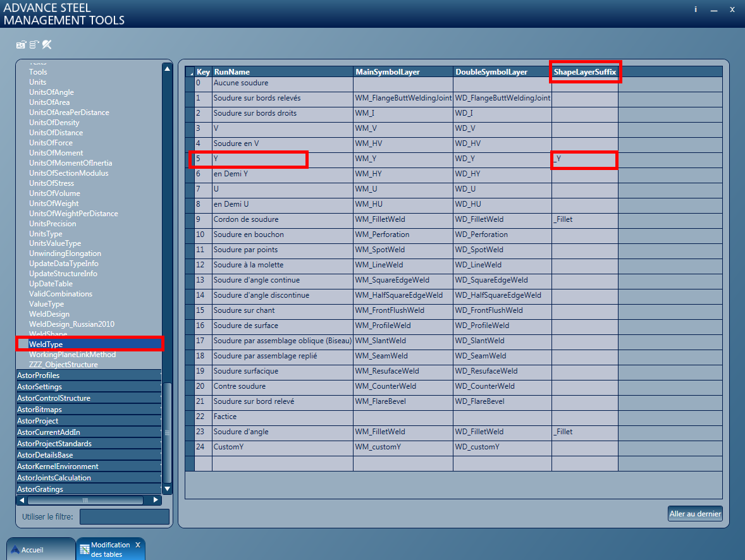Open the info "i" button in title bar
Screen dimensions: 745x560
click(x=696, y=9)
